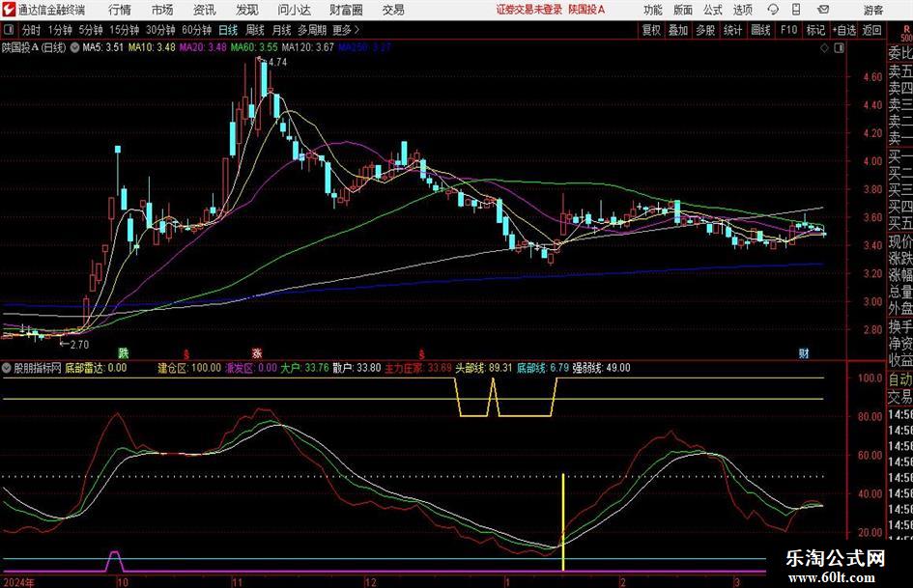Click the 陕国投A stock name in title bar
913x588 pixels.
(587, 10)
